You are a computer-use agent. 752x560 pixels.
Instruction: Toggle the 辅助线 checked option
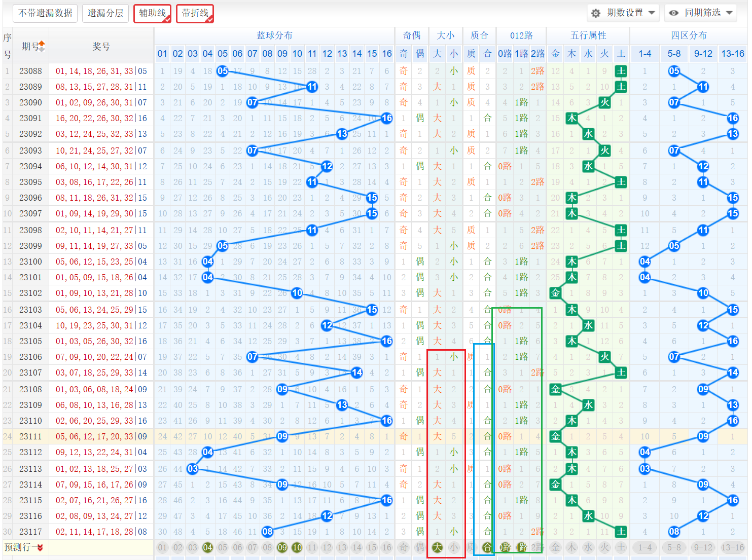point(152,13)
